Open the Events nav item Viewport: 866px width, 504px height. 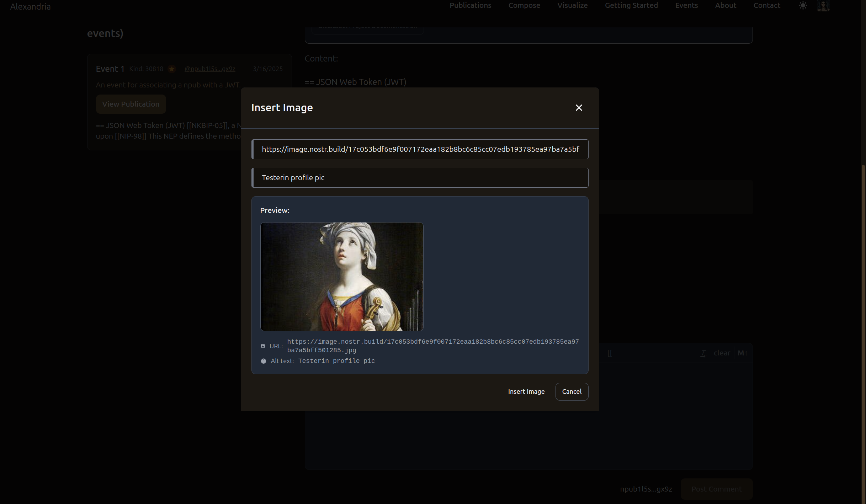tap(686, 5)
